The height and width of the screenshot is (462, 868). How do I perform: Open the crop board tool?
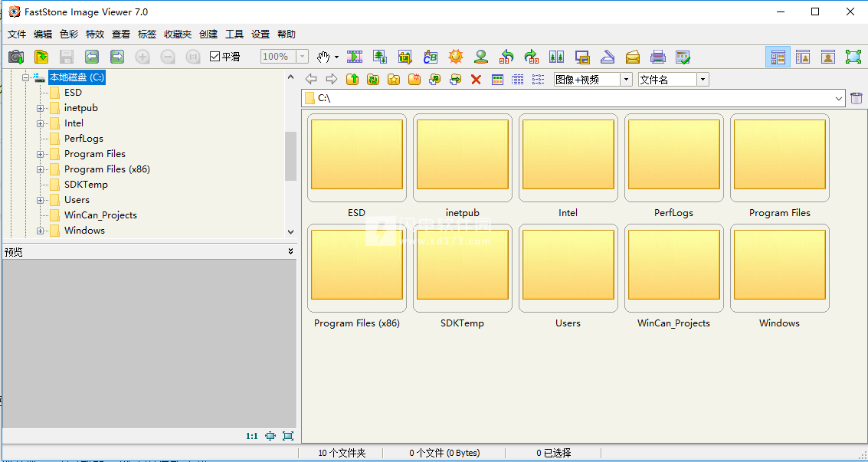[x=405, y=57]
